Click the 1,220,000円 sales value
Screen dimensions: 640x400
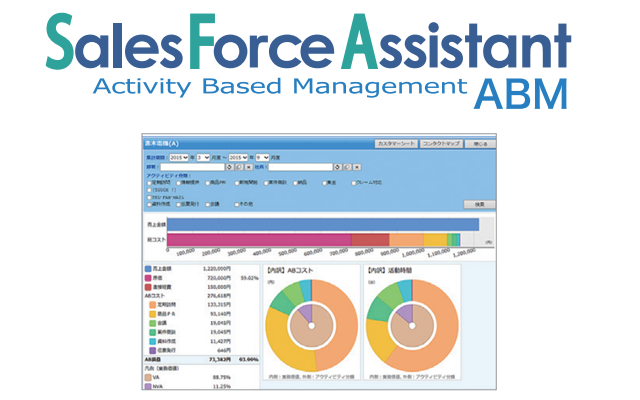(x=217, y=269)
